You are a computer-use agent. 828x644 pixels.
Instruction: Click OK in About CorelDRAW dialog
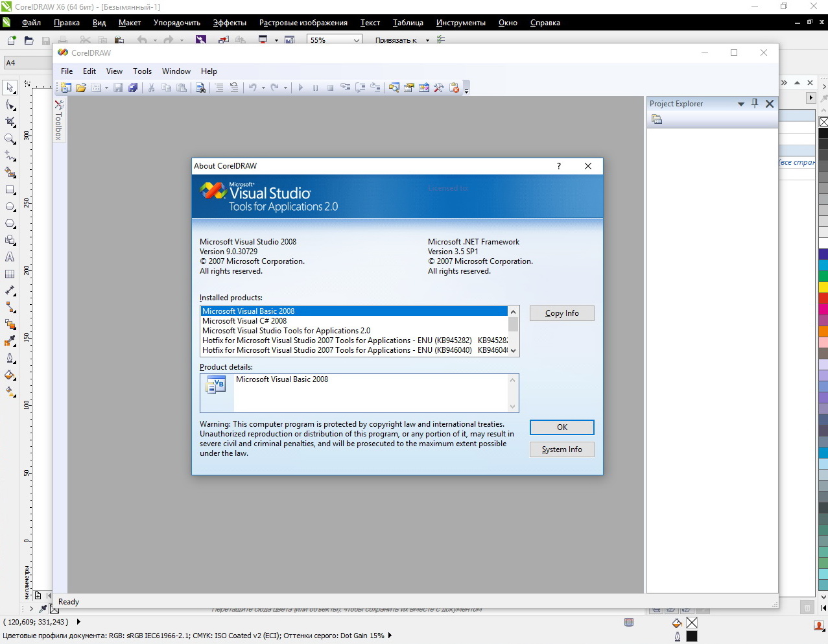(x=562, y=427)
